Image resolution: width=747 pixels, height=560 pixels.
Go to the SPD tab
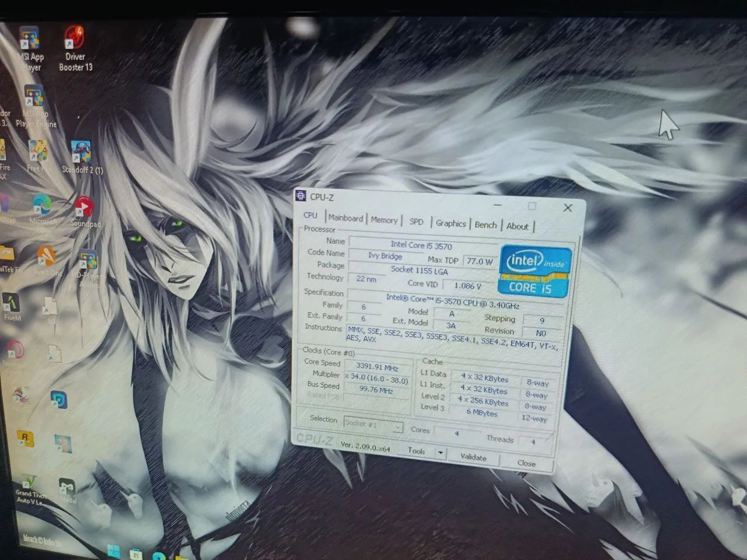coord(416,222)
